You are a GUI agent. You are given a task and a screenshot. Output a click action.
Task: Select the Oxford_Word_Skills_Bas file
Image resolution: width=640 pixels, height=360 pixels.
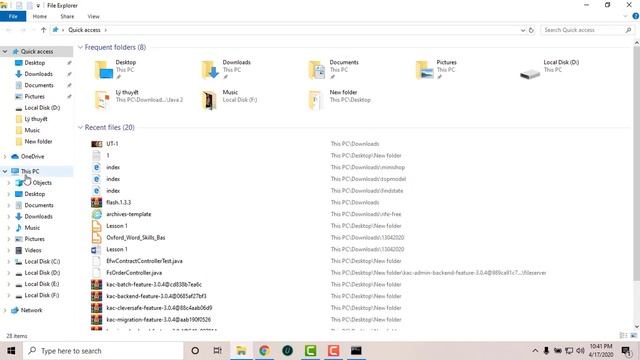click(136, 238)
